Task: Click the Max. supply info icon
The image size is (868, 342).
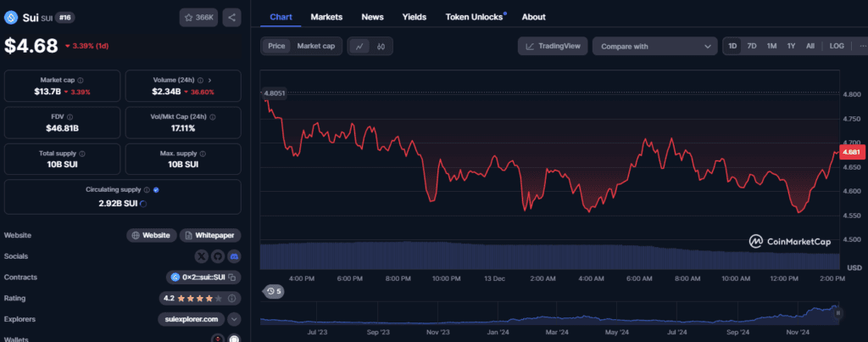Action: pos(202,154)
